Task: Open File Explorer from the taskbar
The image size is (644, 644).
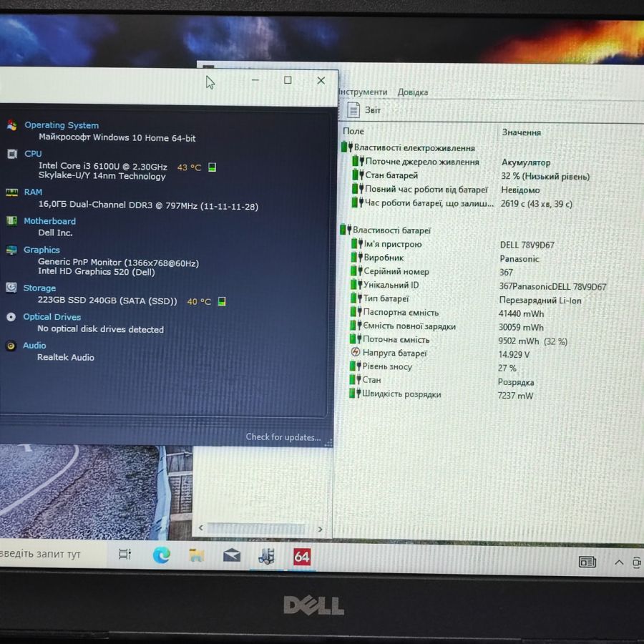Action: coord(197,556)
